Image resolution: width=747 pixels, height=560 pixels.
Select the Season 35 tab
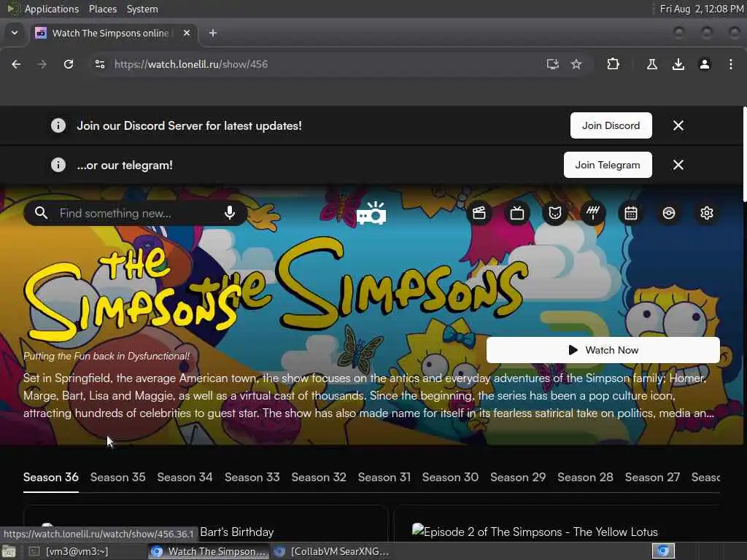[x=117, y=477]
